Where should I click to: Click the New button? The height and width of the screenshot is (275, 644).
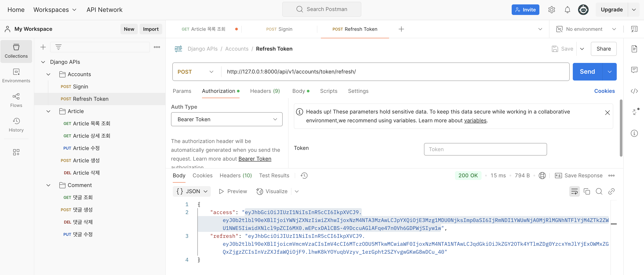click(129, 29)
